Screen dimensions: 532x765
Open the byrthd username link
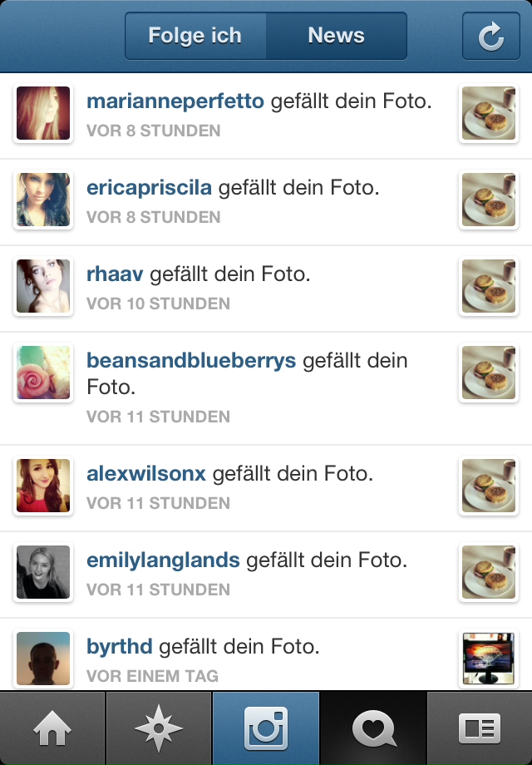point(120,646)
